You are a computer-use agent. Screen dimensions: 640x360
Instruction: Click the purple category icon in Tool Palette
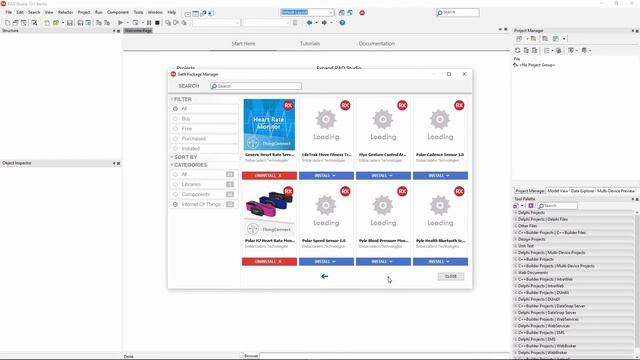click(x=531, y=206)
